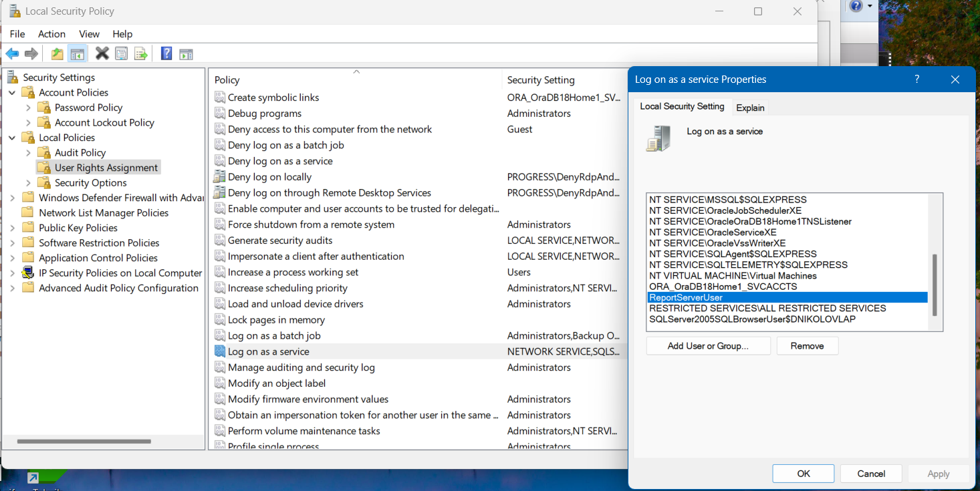Select the Local Security Setting tab
This screenshot has height=491, width=980.
pyautogui.click(x=682, y=106)
